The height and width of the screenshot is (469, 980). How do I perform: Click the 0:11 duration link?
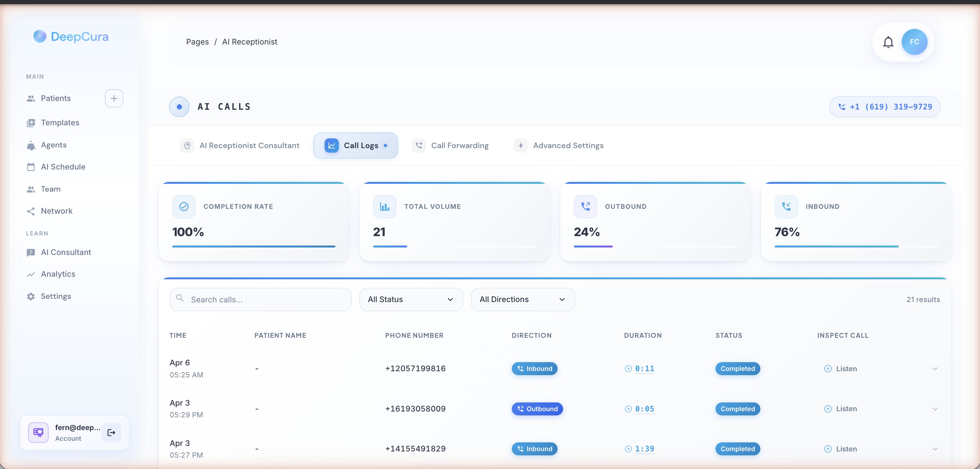644,369
